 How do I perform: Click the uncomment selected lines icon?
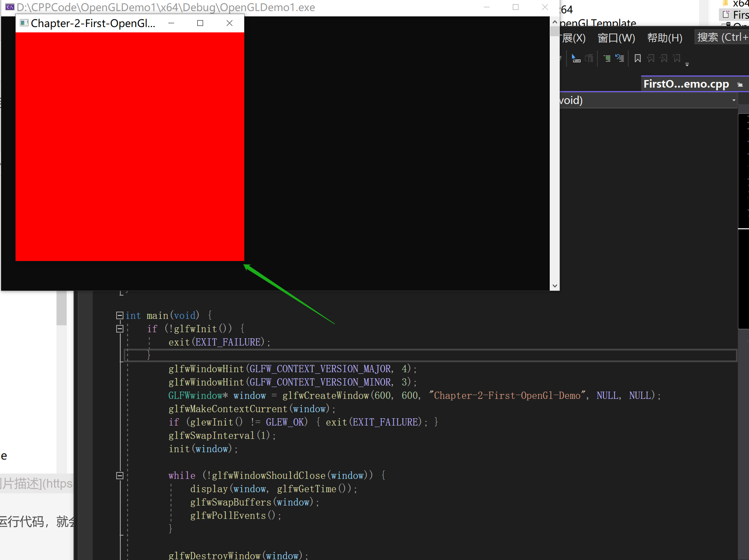pyautogui.click(x=620, y=58)
